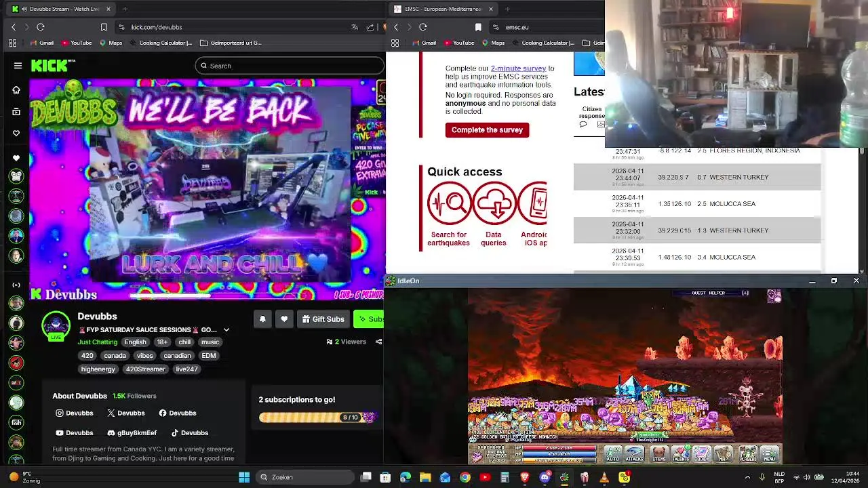The image size is (868, 488).
Task: Reload the emsc.eu page
Action: 423,27
